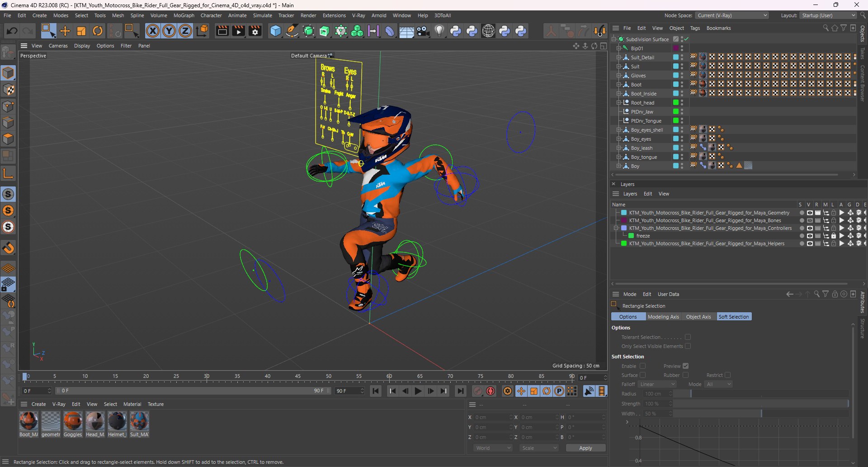Click the Geometry layer color swatch
The width and height of the screenshot is (868, 467).
point(624,213)
